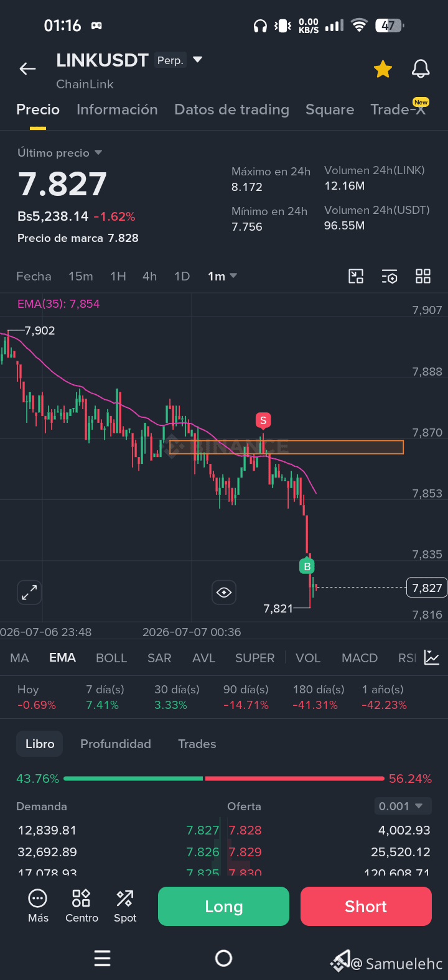Switch to the Profundidad tab
The width and height of the screenshot is (448, 980).
pos(116,744)
